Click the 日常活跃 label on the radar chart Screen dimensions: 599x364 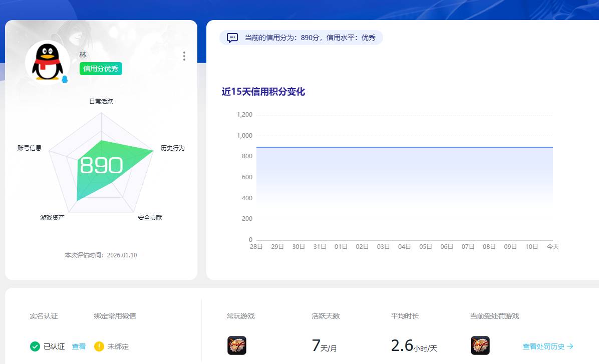point(101,101)
